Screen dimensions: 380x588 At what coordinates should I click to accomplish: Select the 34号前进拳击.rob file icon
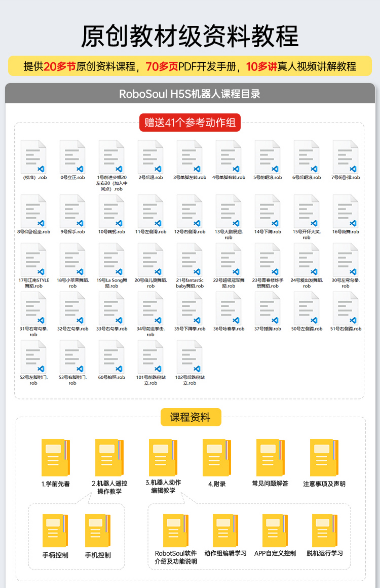[x=150, y=308]
